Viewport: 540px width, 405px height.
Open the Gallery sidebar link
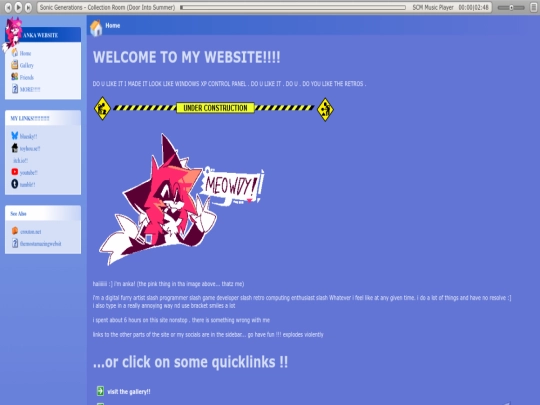[x=27, y=65]
